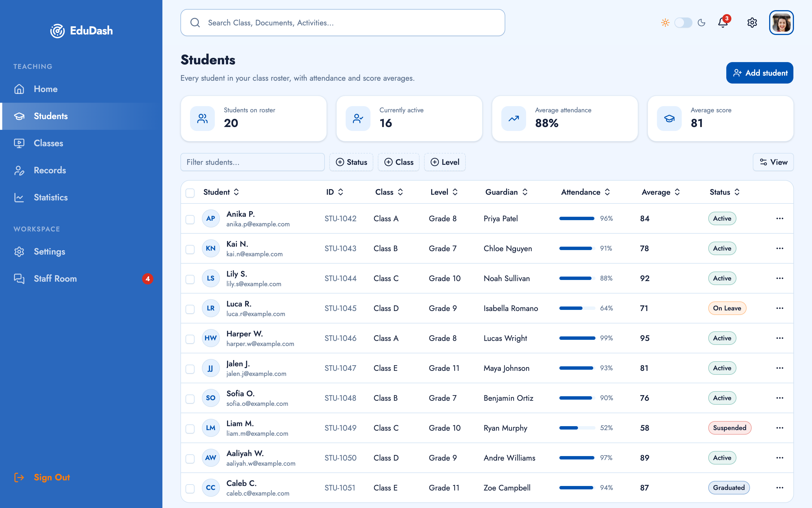
Task: Toggle the light/dark theme switch
Action: coord(683,23)
